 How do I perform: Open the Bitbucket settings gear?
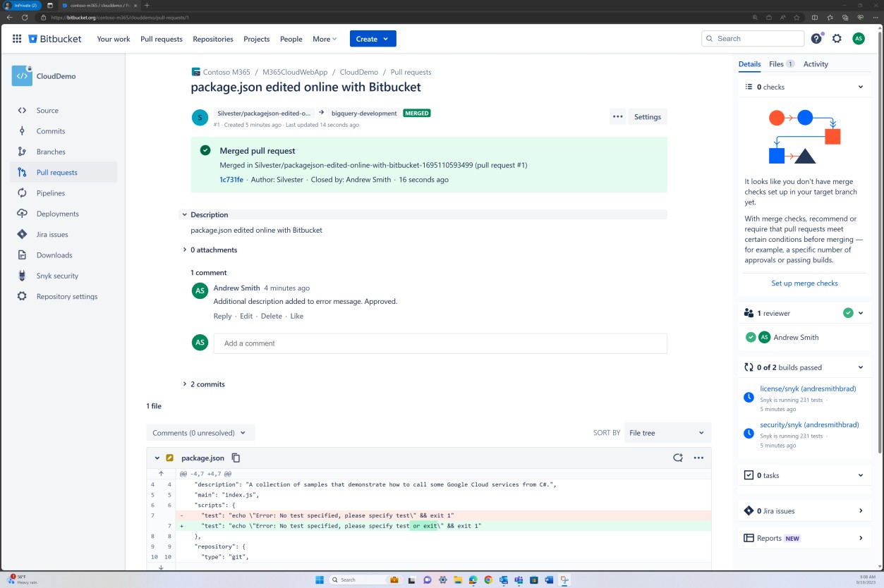(837, 39)
